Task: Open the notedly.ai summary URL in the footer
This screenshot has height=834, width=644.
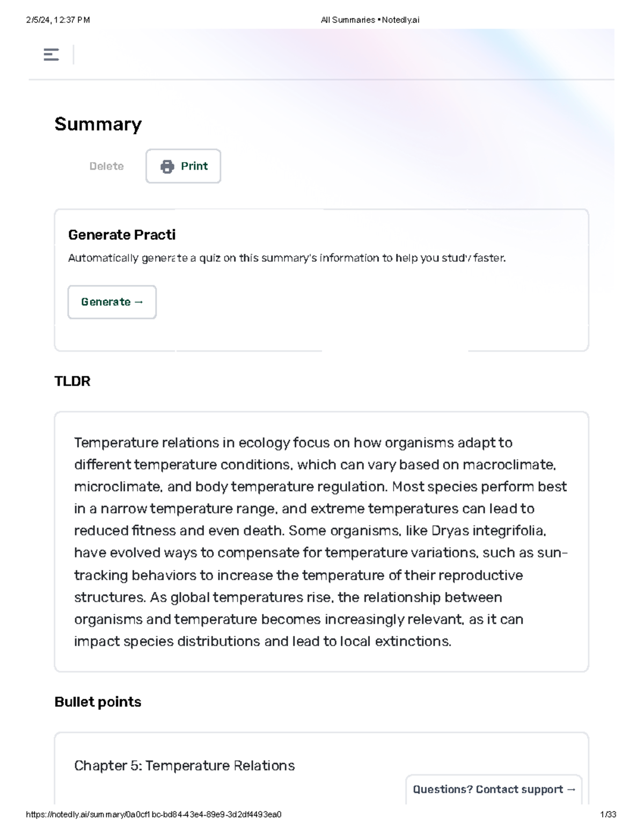Action: (x=155, y=814)
